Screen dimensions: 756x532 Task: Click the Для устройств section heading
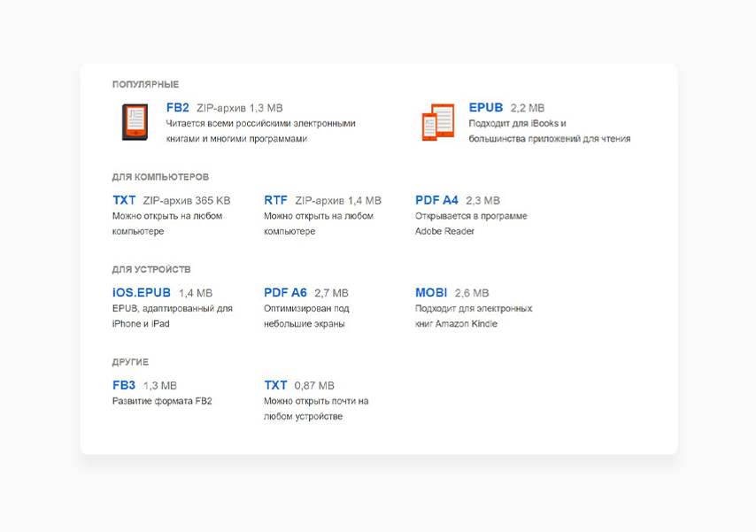[151, 269]
